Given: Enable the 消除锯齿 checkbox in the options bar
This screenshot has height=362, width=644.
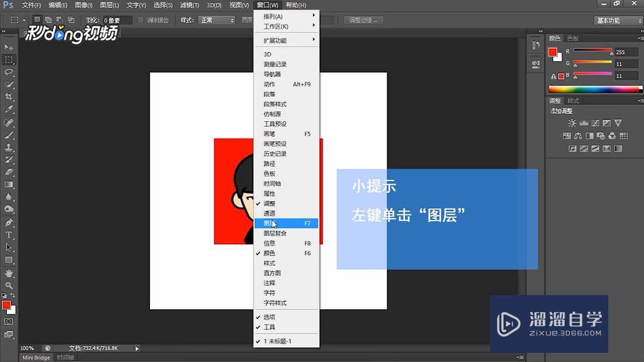Looking at the screenshot, I should (139, 20).
